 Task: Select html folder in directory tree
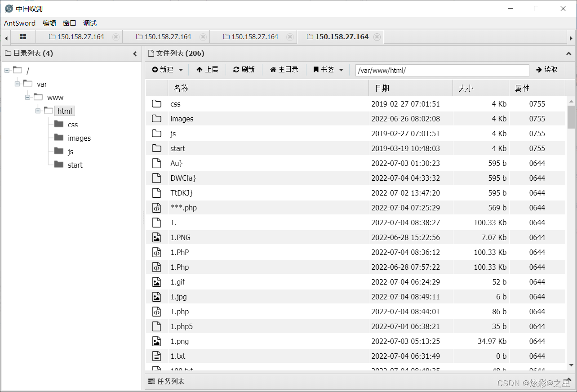click(x=65, y=111)
